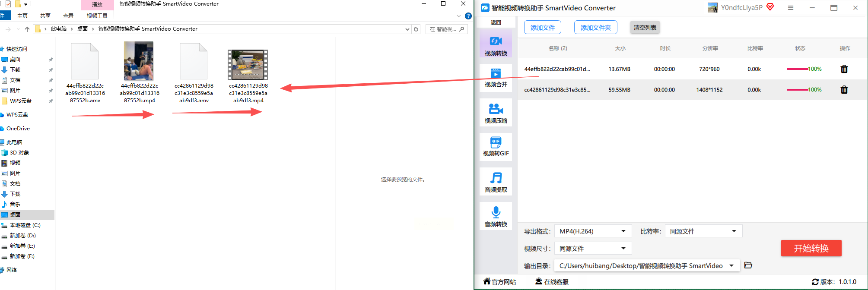Delete the 44effb822d22cab99c01d... row with trash icon
This screenshot has width=868, height=290.
click(844, 69)
